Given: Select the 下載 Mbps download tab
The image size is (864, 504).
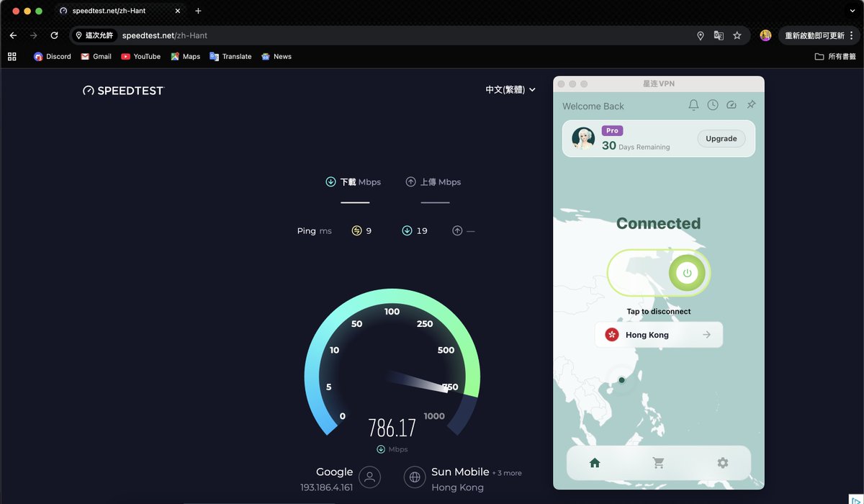Looking at the screenshot, I should click(354, 182).
